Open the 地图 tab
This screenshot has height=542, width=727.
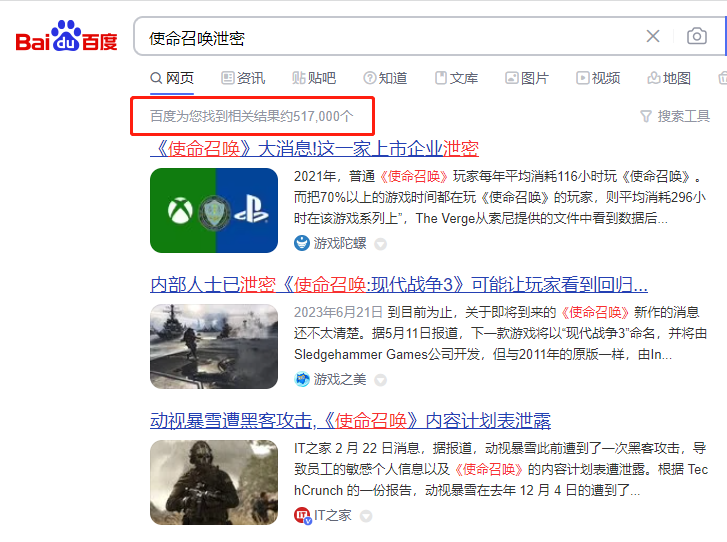[669, 78]
